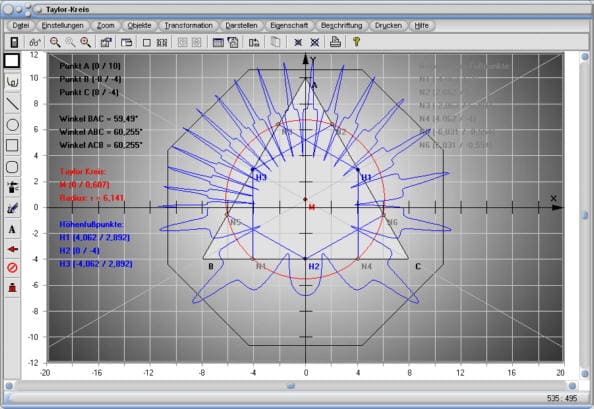Click the yellow key icon
The height and width of the screenshot is (409, 594).
click(x=356, y=42)
